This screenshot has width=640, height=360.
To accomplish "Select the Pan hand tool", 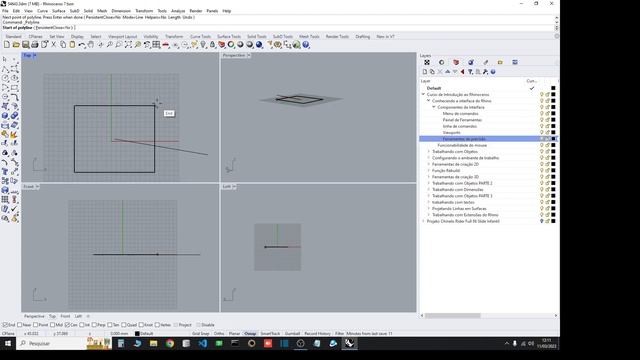I will 91,44.
